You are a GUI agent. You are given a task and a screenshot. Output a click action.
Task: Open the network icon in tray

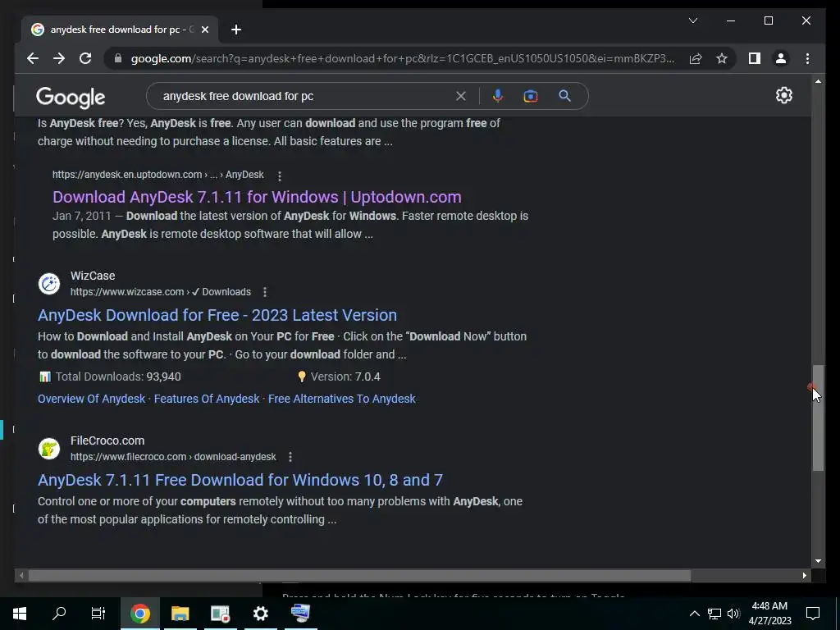(714, 614)
